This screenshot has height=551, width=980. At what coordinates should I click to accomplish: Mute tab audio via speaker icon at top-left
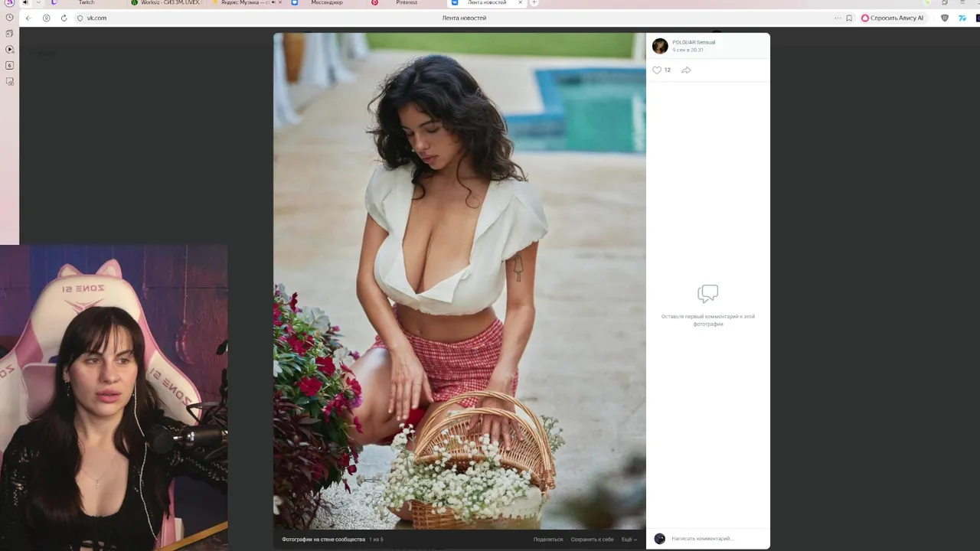point(25,3)
